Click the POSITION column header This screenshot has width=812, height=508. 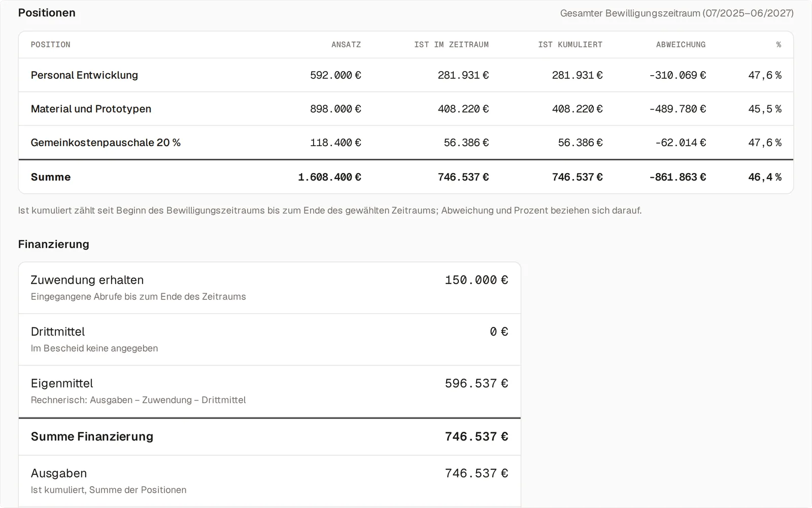pos(51,45)
